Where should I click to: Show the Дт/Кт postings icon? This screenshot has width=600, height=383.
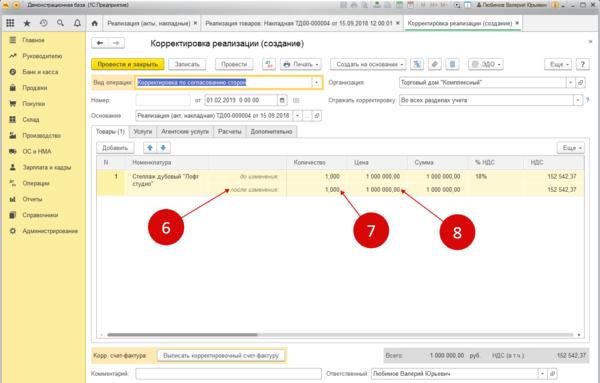point(269,64)
